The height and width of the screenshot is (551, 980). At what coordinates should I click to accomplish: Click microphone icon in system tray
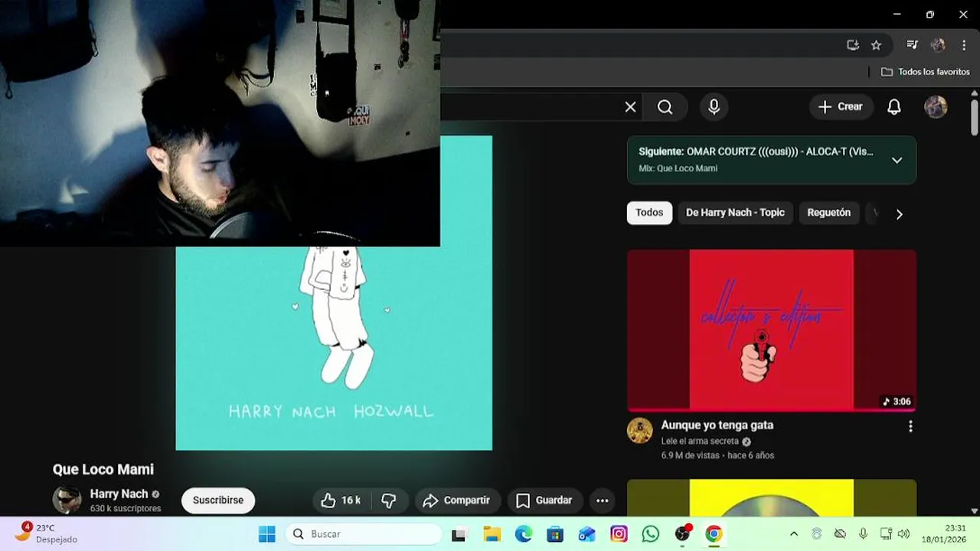click(863, 534)
